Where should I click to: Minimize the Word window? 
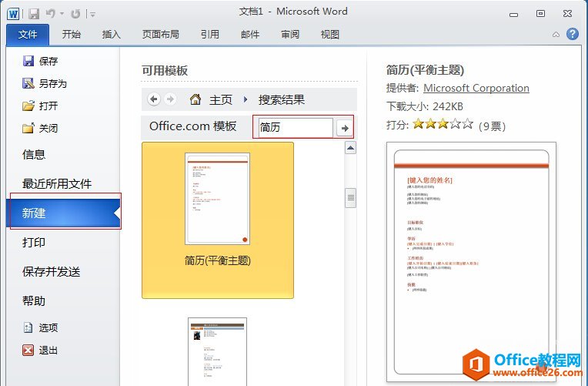point(514,15)
